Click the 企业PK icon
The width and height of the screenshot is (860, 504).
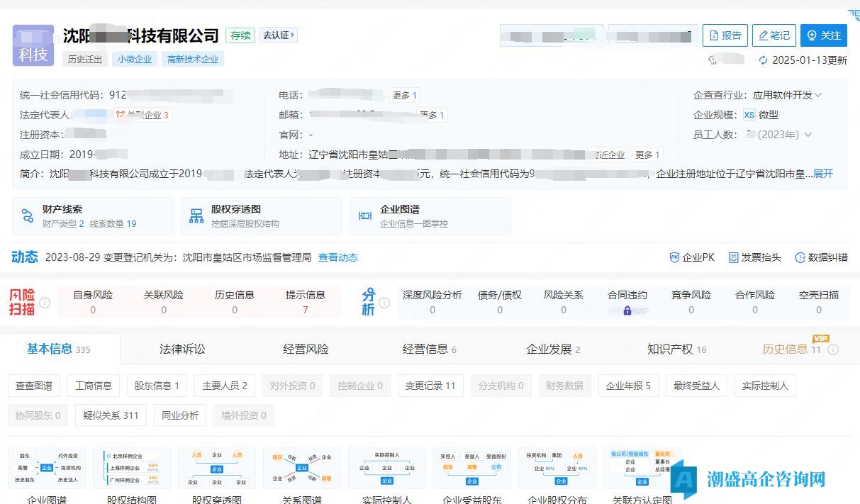tap(674, 258)
